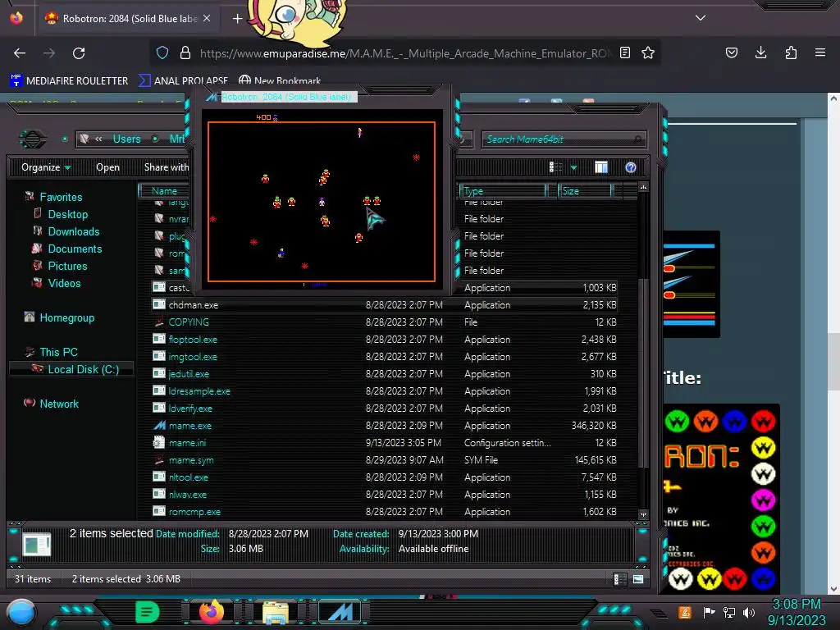This screenshot has width=840, height=630.
Task: Select the COPYING file
Action: point(188,322)
